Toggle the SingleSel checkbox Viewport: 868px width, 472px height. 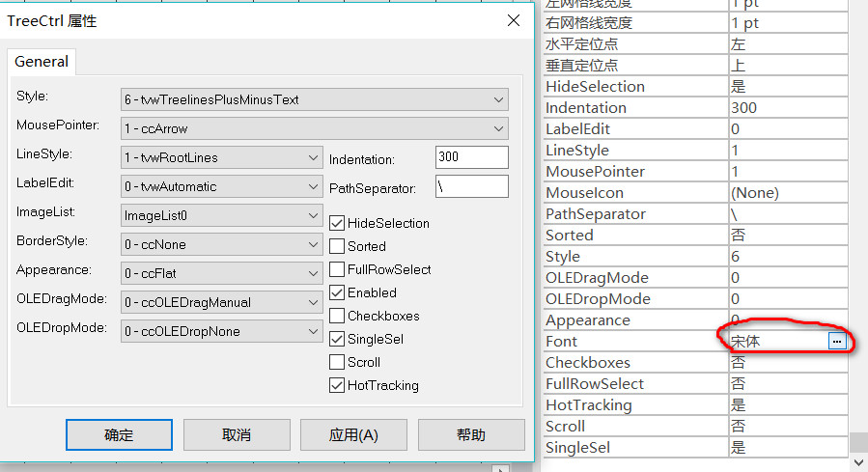click(337, 339)
